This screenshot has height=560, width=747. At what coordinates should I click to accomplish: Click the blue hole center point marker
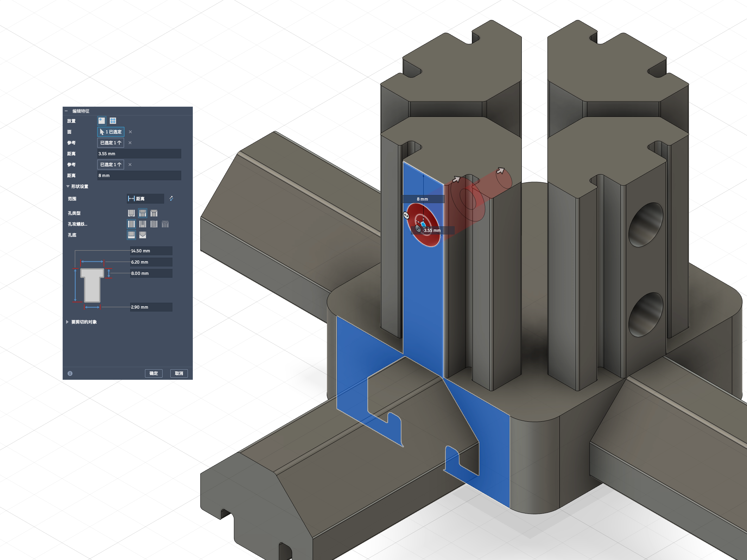(423, 225)
